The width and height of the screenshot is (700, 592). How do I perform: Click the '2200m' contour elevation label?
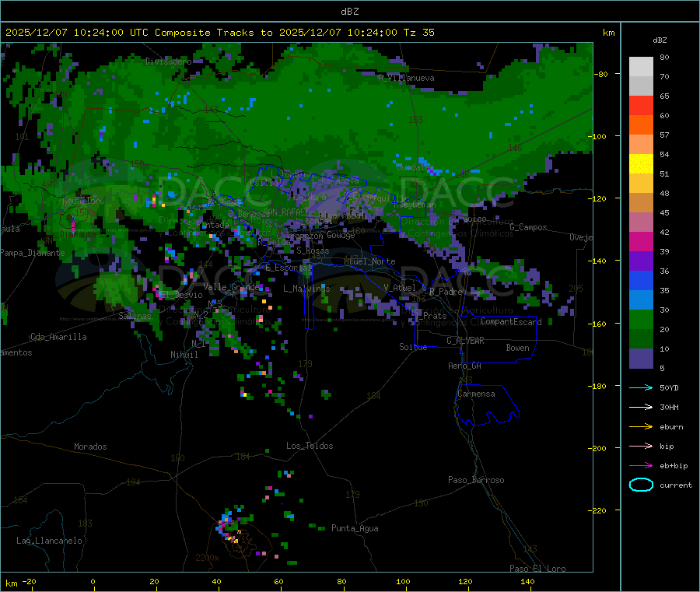(x=207, y=558)
